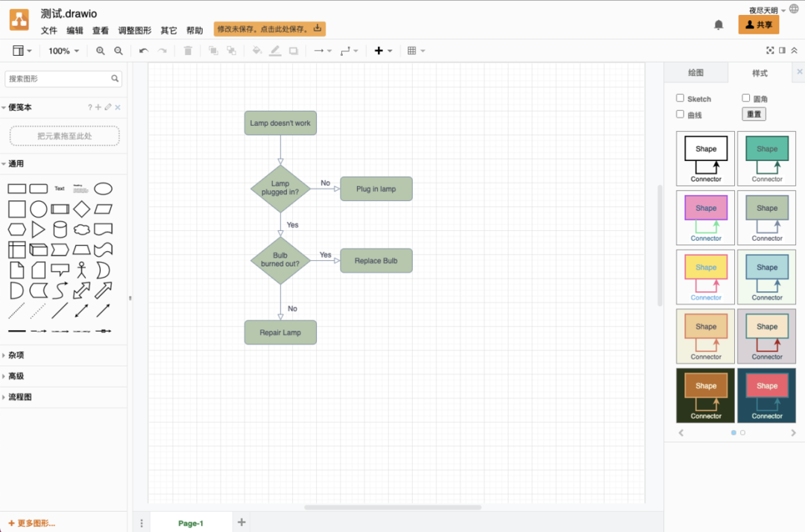Viewport: 805px width, 532px height.
Task: Apply the teal green Shape style
Action: click(x=766, y=159)
